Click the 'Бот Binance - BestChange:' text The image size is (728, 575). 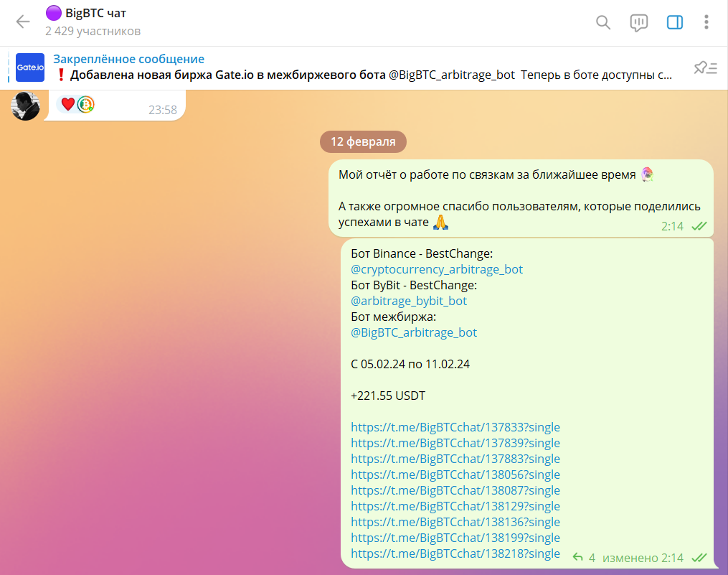(422, 253)
